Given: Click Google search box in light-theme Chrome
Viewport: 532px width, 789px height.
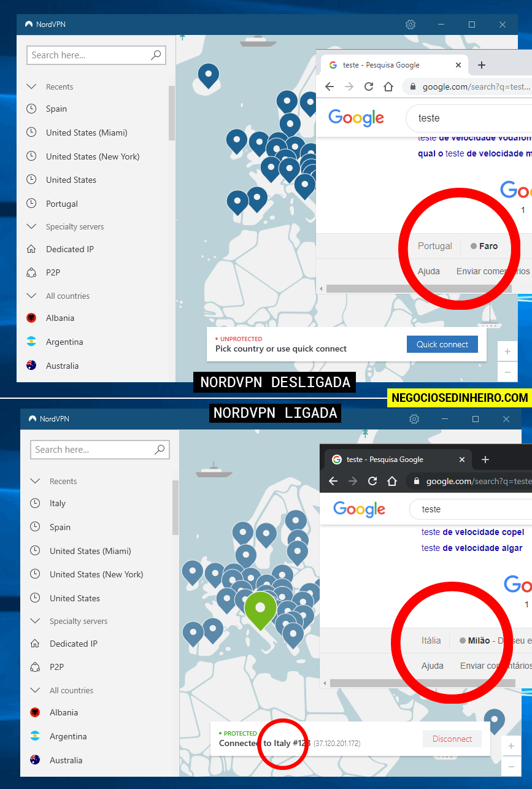Looking at the screenshot, I should (468, 118).
